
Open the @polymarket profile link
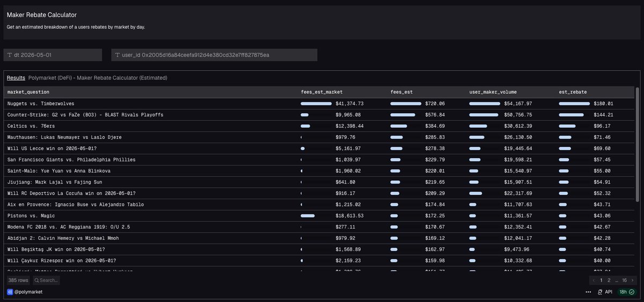pyautogui.click(x=28, y=292)
